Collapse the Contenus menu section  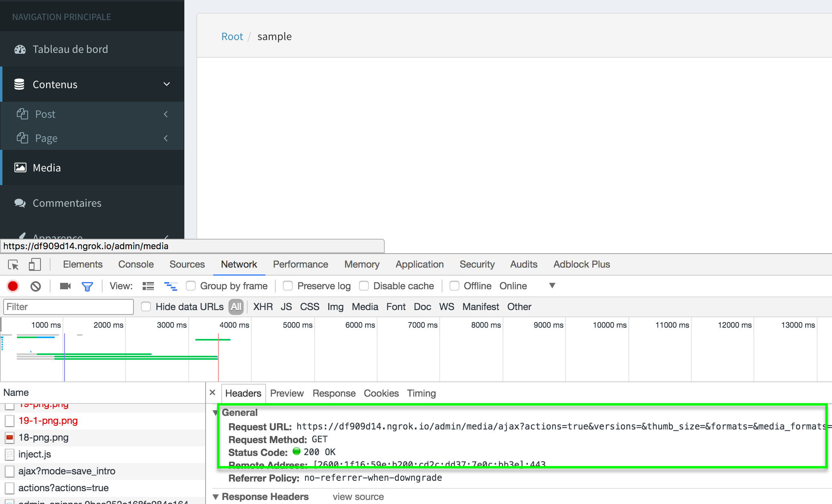click(x=166, y=84)
